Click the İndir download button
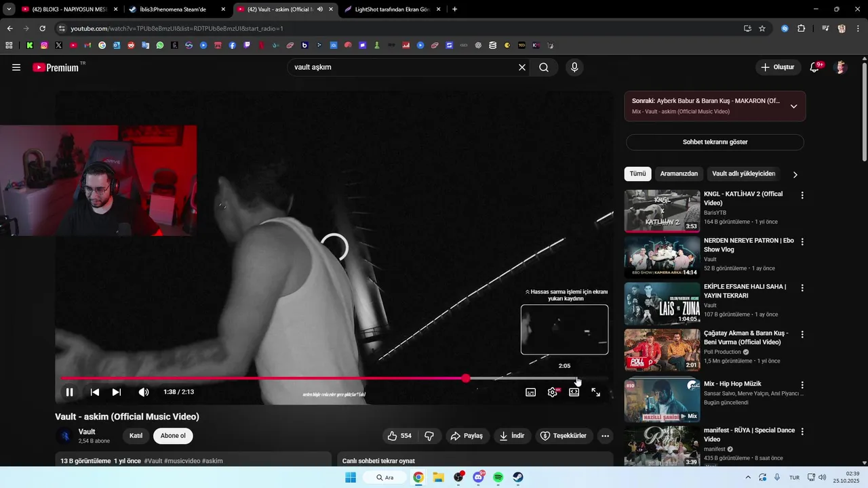 click(x=512, y=436)
